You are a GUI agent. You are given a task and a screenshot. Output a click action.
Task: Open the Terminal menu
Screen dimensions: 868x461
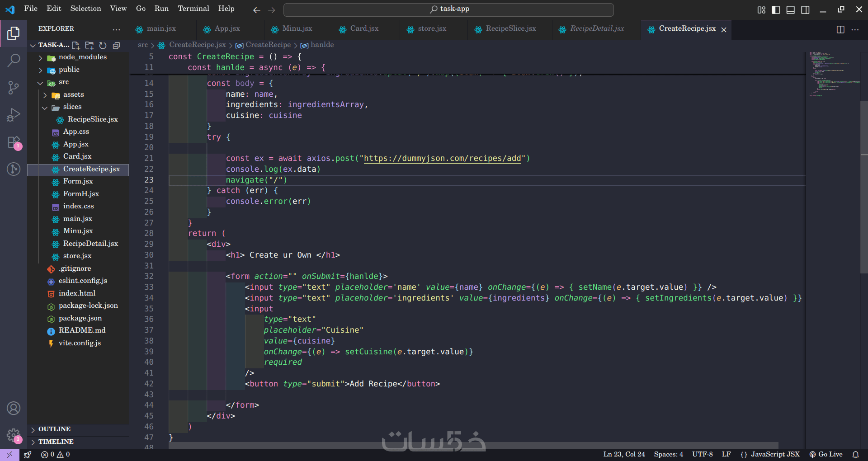(x=193, y=9)
